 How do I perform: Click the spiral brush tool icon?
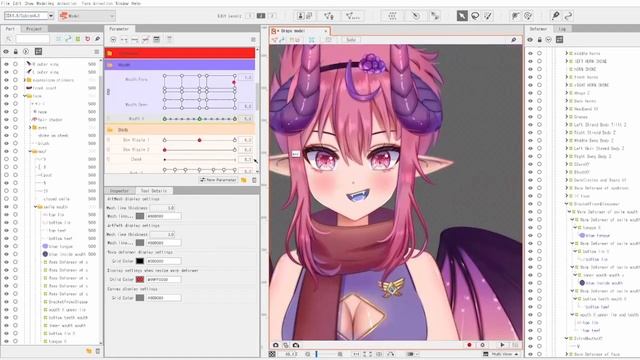[528, 16]
